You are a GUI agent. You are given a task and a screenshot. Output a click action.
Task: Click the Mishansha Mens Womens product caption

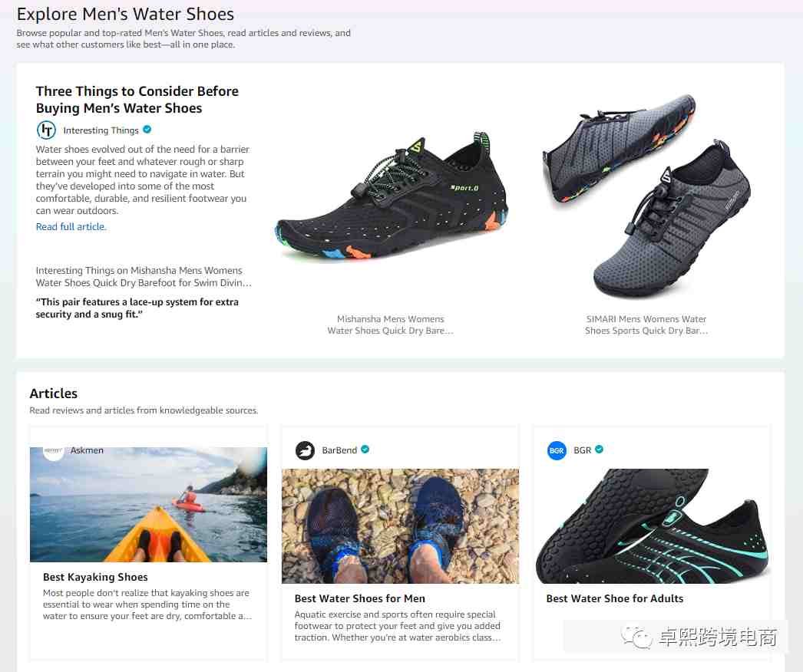tap(390, 325)
